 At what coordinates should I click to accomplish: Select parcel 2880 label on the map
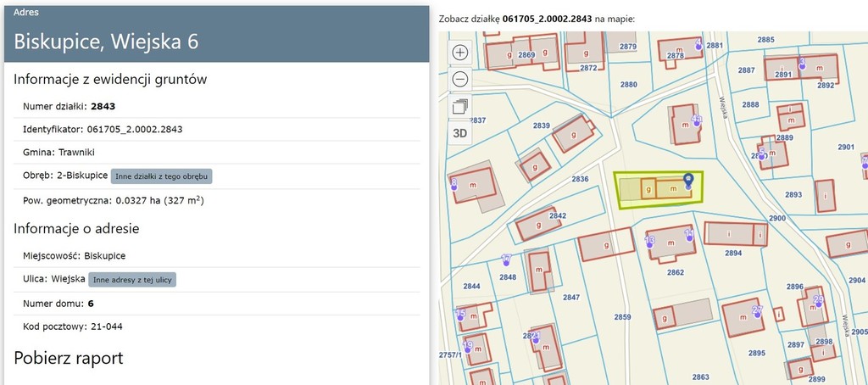click(x=628, y=85)
